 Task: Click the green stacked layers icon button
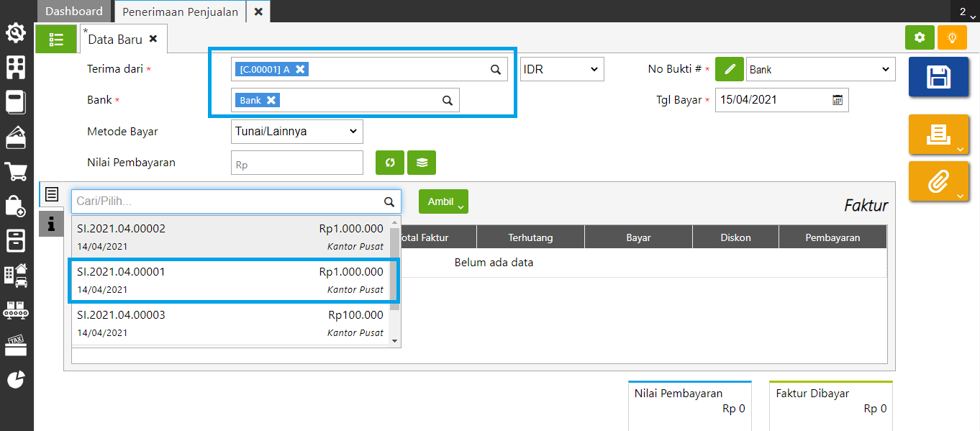tap(422, 163)
